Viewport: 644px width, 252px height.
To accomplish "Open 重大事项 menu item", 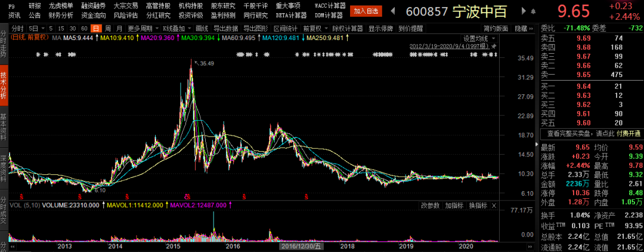I will [x=288, y=6].
